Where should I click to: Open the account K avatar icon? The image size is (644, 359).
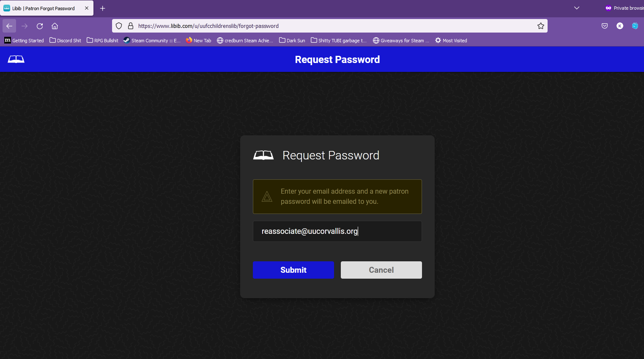coord(619,26)
